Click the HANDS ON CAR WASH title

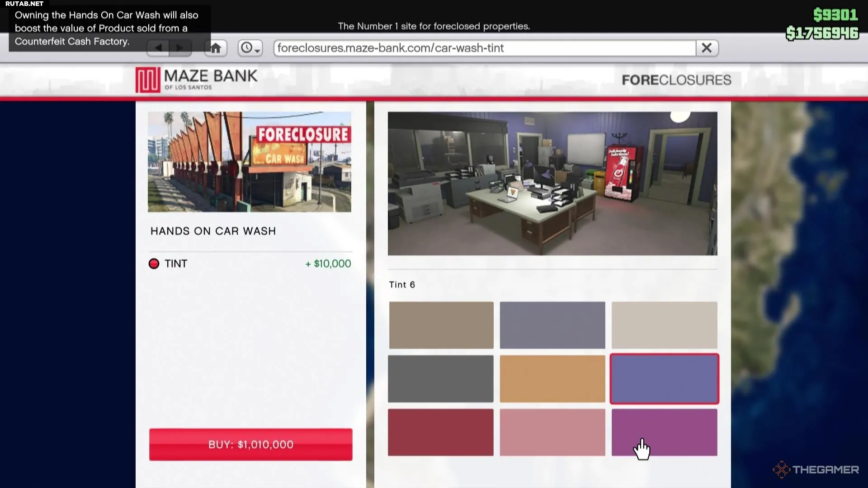[x=213, y=231]
